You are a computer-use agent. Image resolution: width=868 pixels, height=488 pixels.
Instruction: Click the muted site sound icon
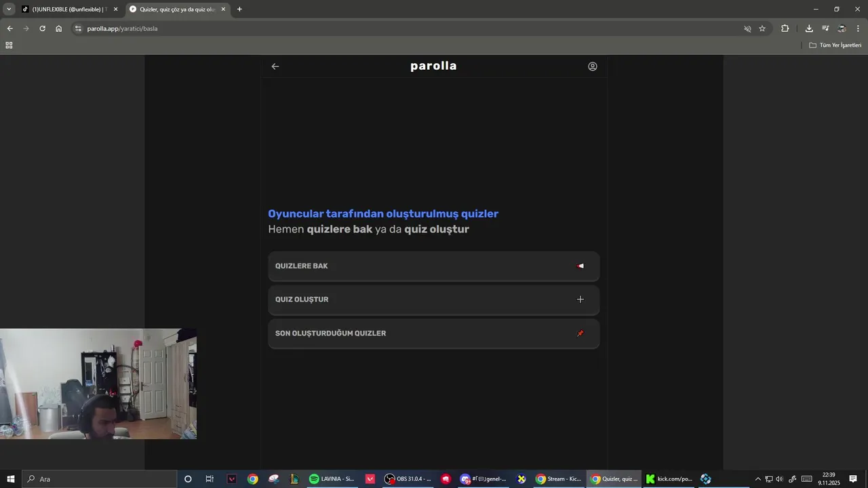click(x=747, y=28)
